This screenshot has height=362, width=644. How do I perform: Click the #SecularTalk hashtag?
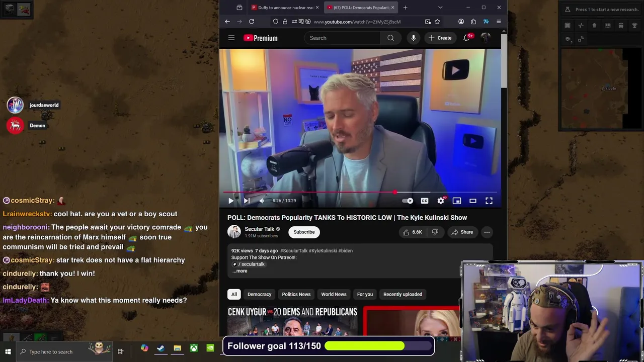click(x=294, y=250)
